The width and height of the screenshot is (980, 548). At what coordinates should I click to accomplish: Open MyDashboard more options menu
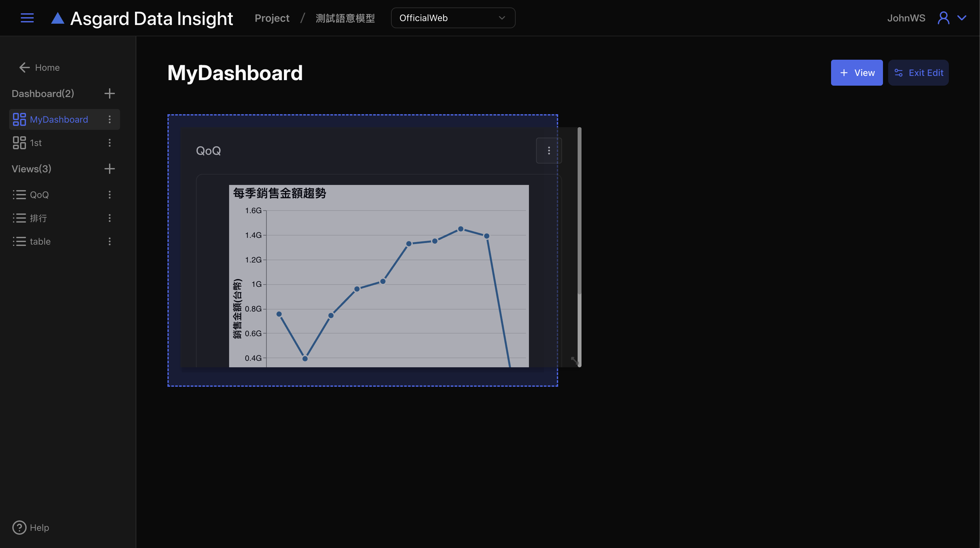coord(110,119)
